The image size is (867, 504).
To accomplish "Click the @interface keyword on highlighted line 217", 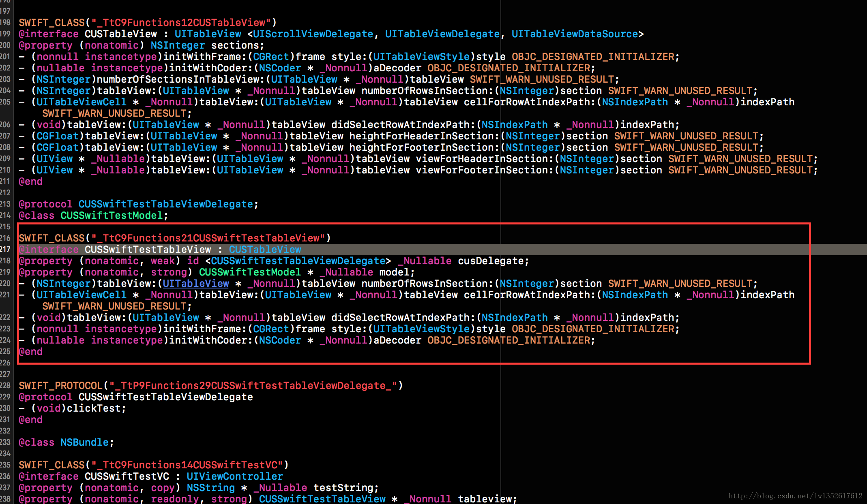I will pyautogui.click(x=49, y=250).
